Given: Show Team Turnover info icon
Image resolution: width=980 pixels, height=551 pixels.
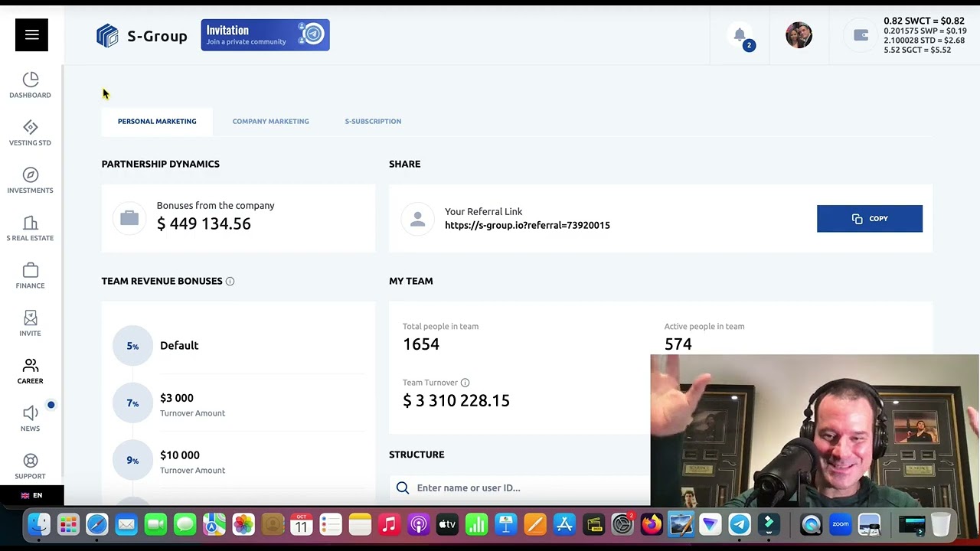Looking at the screenshot, I should click(465, 383).
